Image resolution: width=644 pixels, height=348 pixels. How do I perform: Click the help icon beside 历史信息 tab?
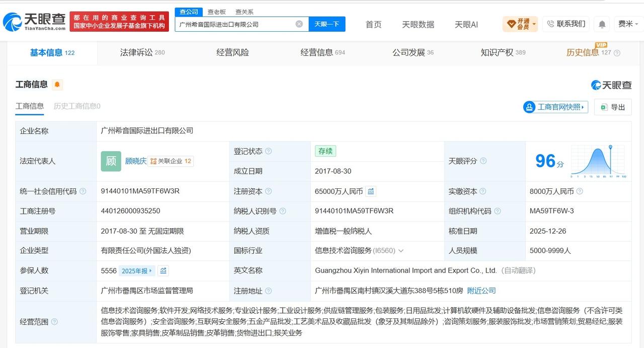tap(617, 53)
